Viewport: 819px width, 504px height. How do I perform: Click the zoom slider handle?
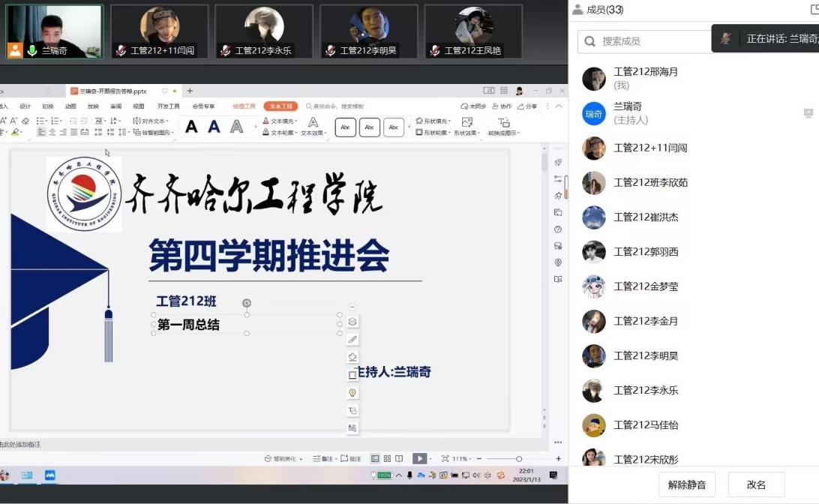tap(518, 458)
